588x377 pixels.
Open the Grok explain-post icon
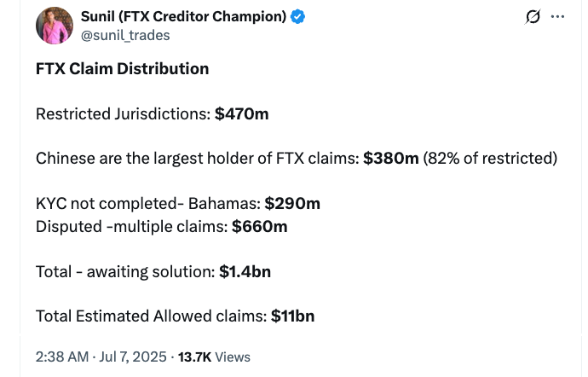point(533,16)
